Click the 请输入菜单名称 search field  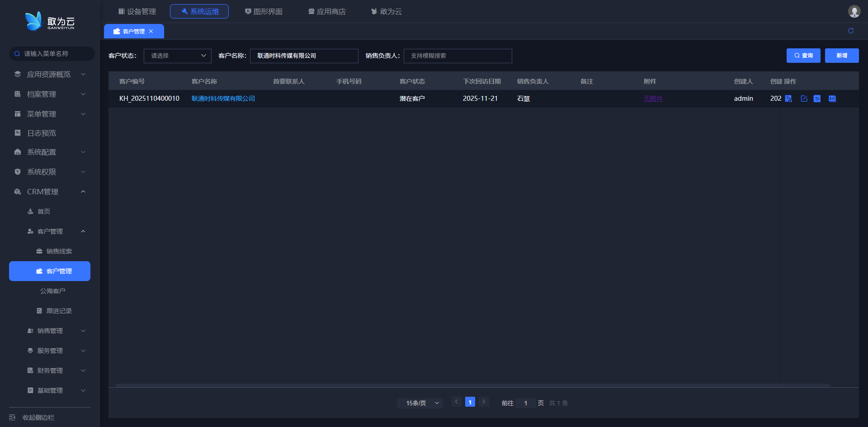[x=52, y=54]
